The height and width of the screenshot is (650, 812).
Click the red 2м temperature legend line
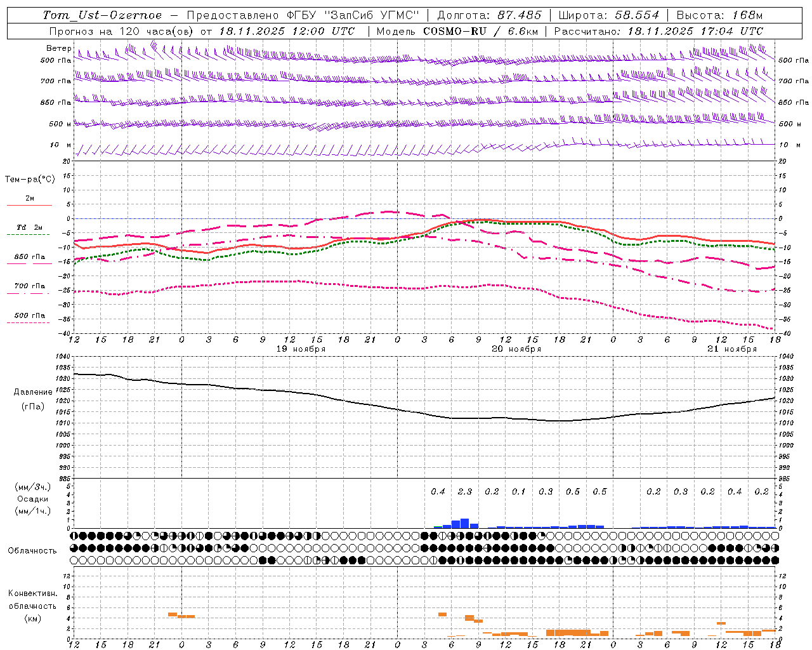coord(30,205)
